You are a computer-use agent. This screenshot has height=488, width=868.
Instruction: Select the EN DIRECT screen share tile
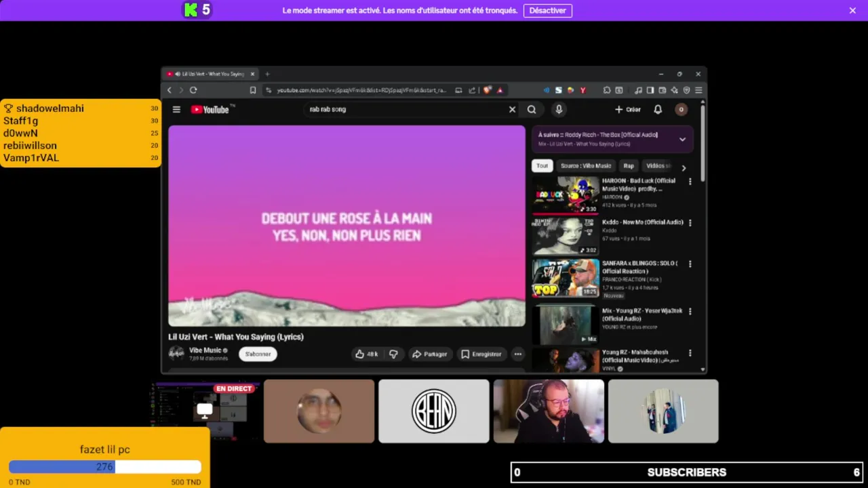(204, 411)
